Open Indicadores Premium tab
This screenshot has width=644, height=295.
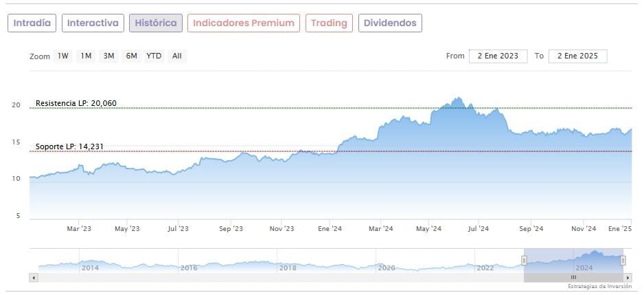point(244,23)
